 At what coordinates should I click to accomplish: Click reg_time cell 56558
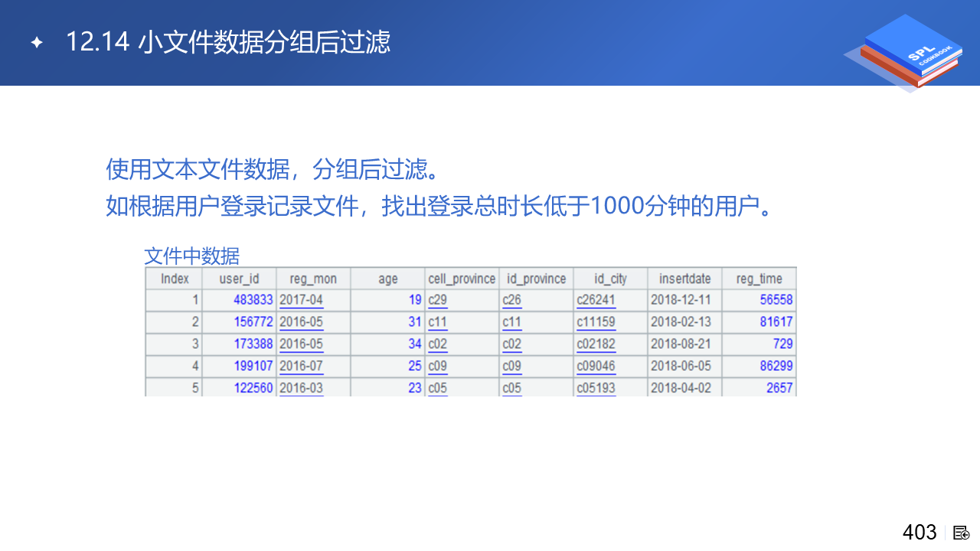[x=759, y=300]
